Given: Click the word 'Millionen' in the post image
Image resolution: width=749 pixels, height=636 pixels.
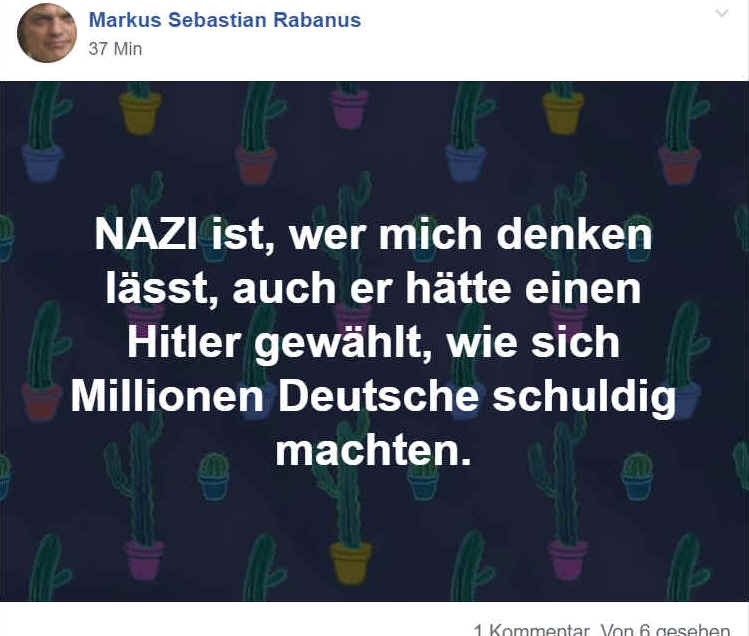Looking at the screenshot, I should click(167, 397).
